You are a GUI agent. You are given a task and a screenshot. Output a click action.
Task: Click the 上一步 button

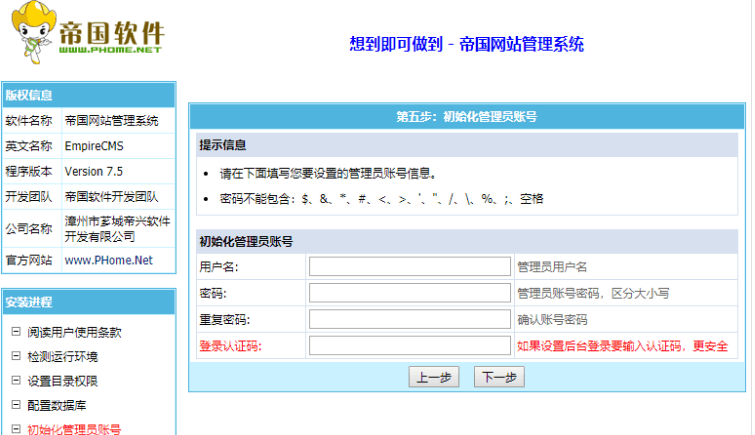tap(434, 377)
